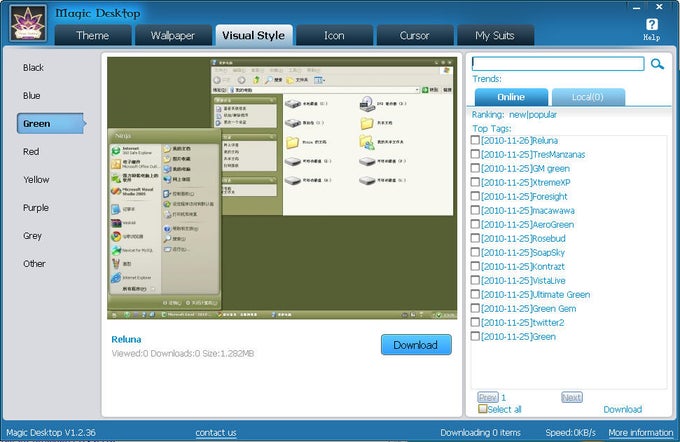The width and height of the screenshot is (680, 442).
Task: Enable the macawawa checkbox
Action: tap(475, 210)
